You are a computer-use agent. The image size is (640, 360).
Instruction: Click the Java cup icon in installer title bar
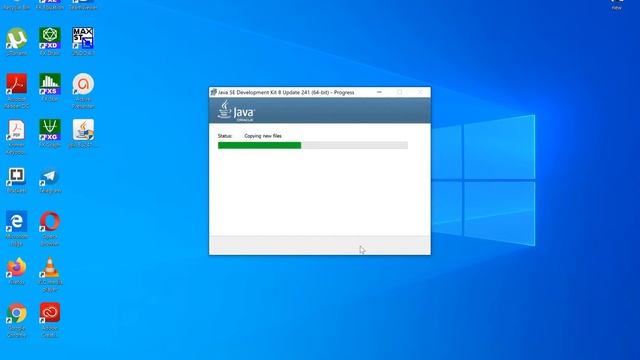(x=213, y=92)
